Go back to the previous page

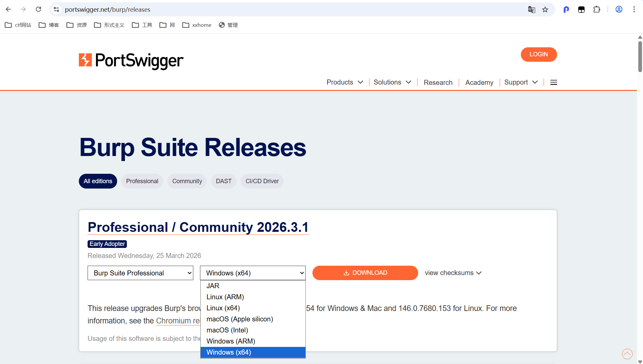click(8, 9)
